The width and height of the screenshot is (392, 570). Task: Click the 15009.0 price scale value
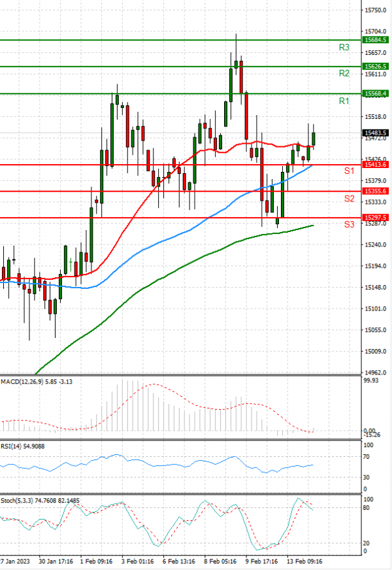[375, 352]
